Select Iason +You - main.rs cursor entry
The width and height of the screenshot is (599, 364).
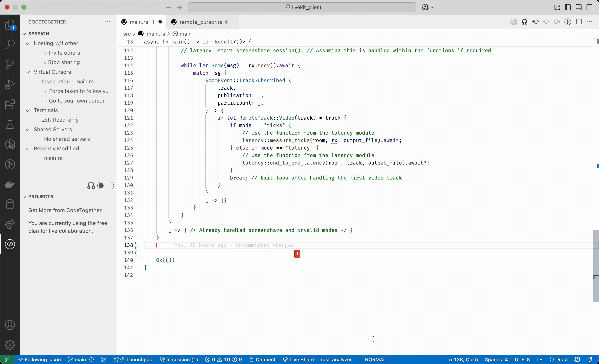tap(68, 82)
